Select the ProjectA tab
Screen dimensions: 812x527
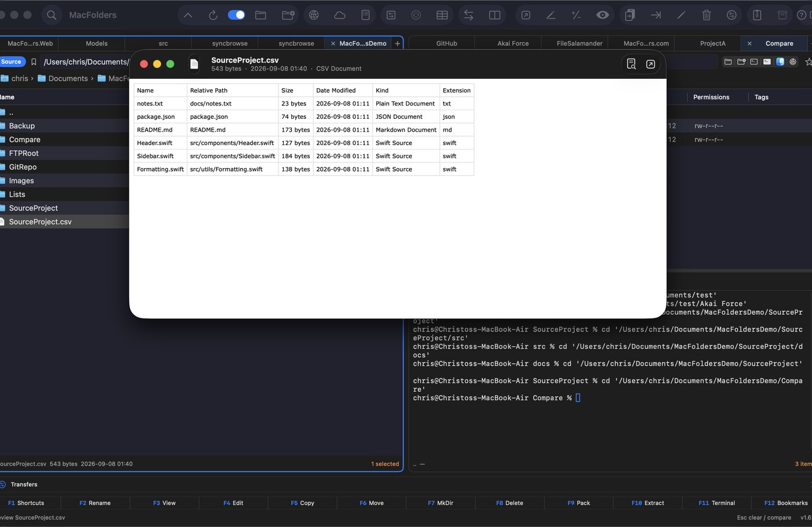pyautogui.click(x=712, y=43)
